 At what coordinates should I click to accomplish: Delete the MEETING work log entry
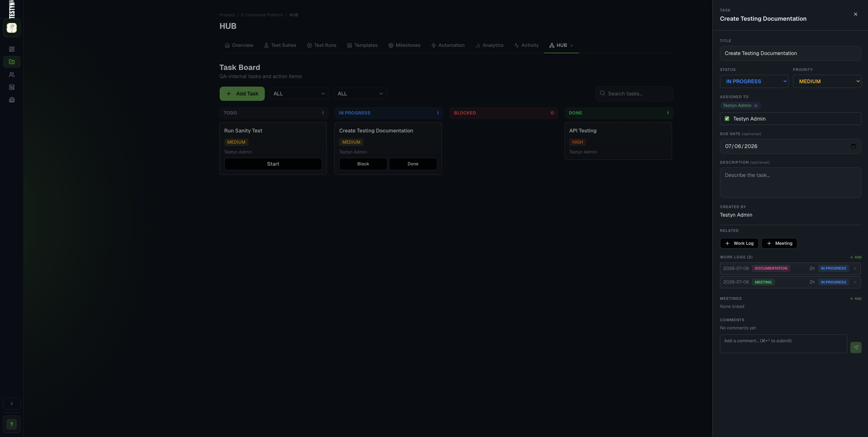pyautogui.click(x=855, y=282)
